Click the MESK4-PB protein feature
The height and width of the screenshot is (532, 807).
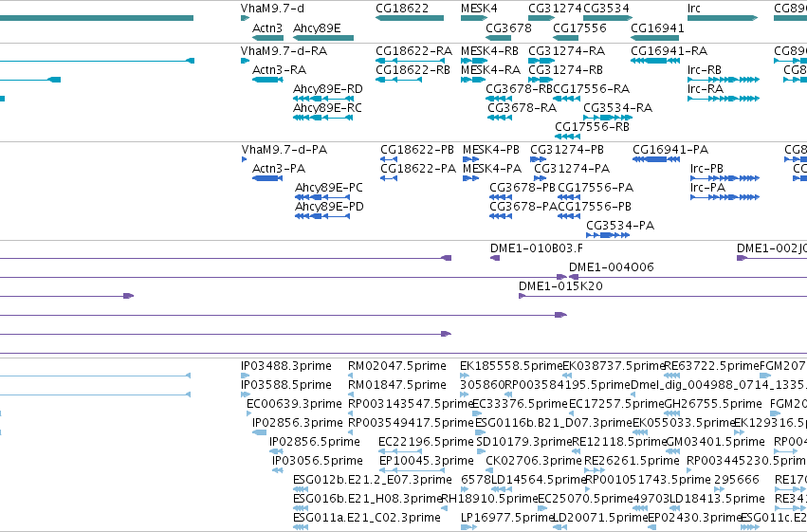point(471,159)
